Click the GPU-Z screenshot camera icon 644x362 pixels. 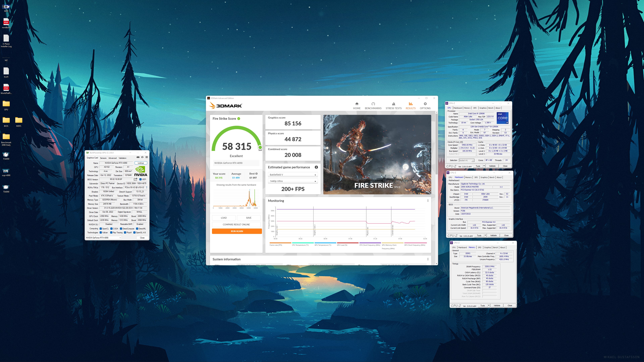click(x=138, y=157)
